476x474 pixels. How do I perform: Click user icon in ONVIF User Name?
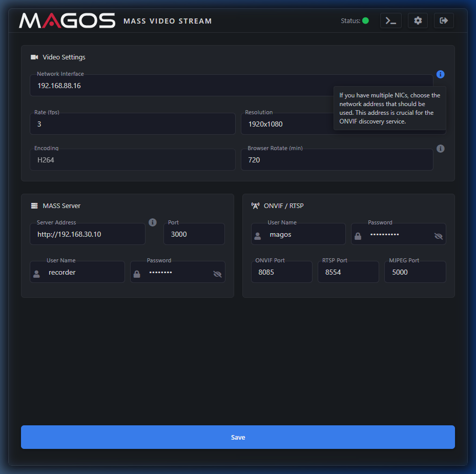click(257, 236)
